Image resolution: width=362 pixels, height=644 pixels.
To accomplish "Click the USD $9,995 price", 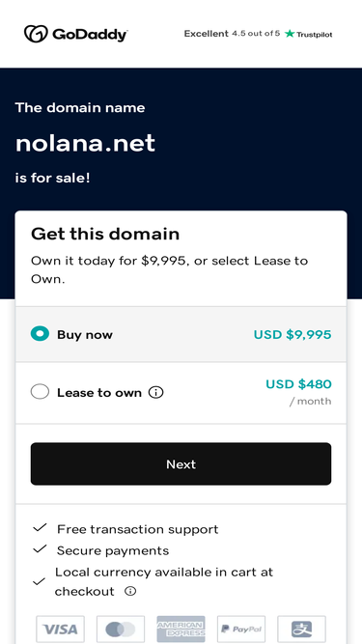I will coord(292,335).
